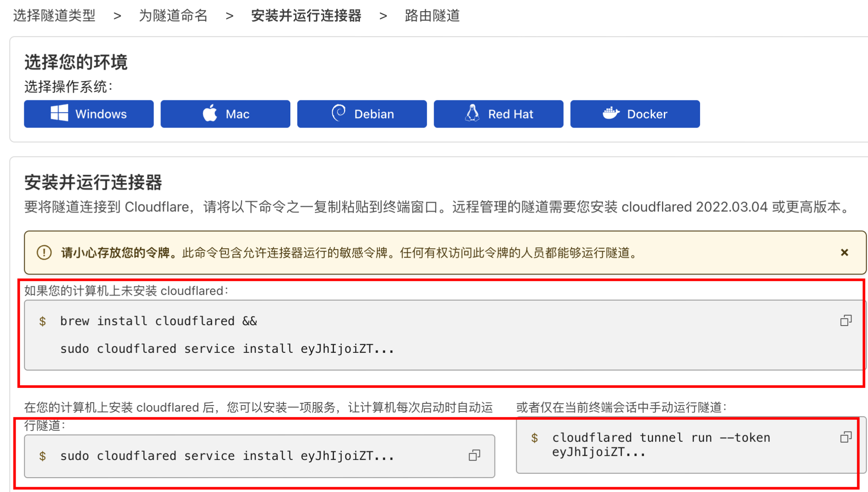Click the text 如果您的计算机上未安装 cloudflared
This screenshot has width=868, height=492.
click(126, 291)
